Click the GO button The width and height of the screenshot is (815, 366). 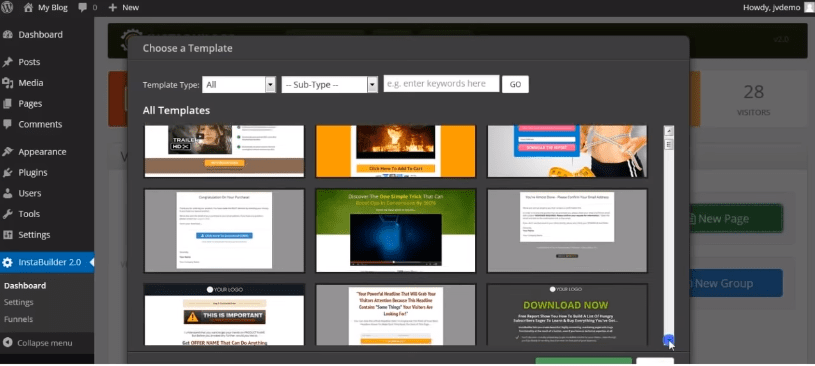515,84
